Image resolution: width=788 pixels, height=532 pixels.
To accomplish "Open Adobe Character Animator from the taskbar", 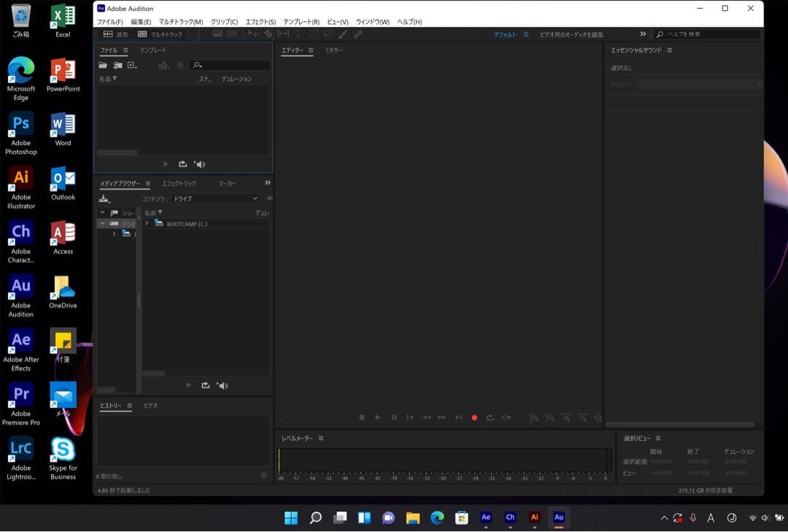I will coord(510,517).
